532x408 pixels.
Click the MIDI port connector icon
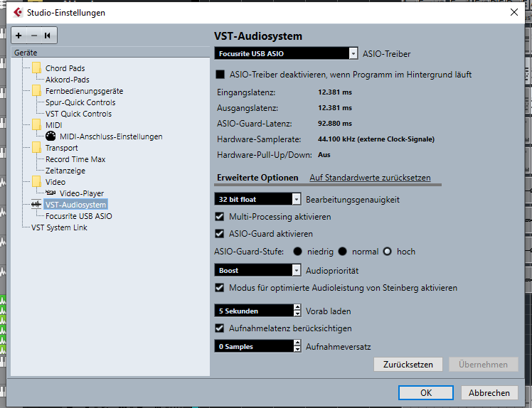click(x=50, y=136)
